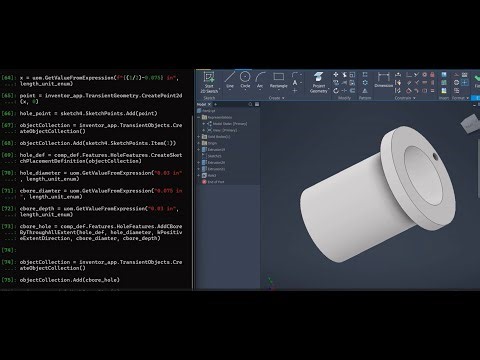This screenshot has height=360, width=480.
Task: Open the Start 2D Sketch dropdown arrow
Action: (x=219, y=90)
